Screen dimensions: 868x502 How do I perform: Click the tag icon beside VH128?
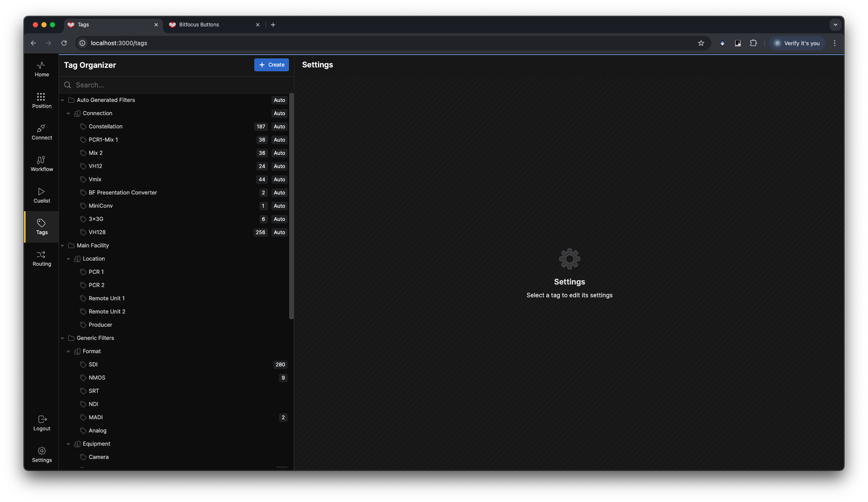tap(83, 232)
